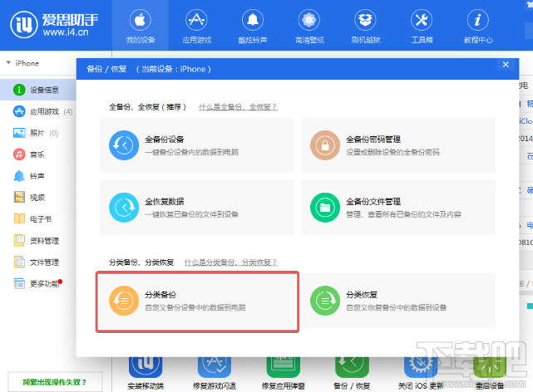The height and width of the screenshot is (392, 533).
Task: Collapse the iPhone device tree
Action: 8,63
